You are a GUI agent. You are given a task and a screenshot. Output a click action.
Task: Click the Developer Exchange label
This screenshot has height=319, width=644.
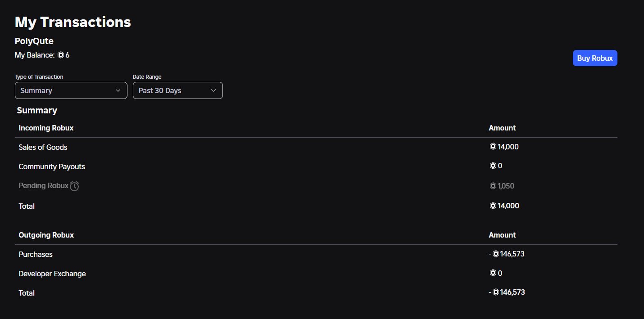click(52, 274)
